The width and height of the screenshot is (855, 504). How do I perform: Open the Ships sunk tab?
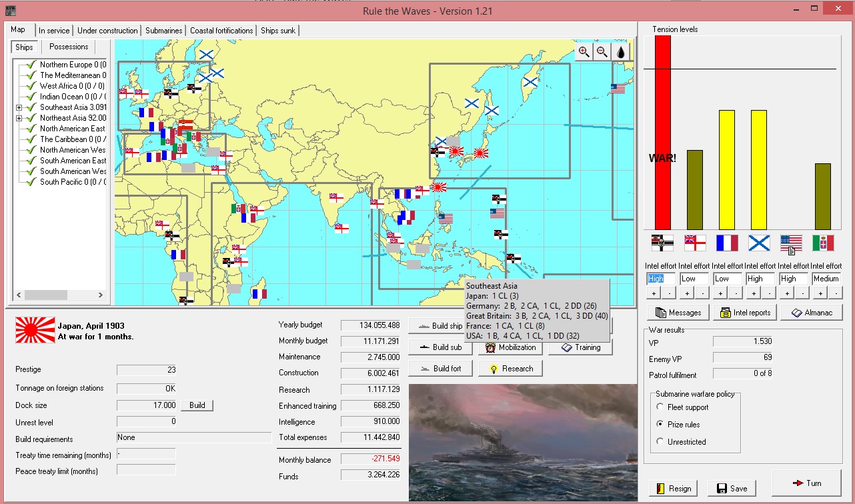(x=279, y=31)
